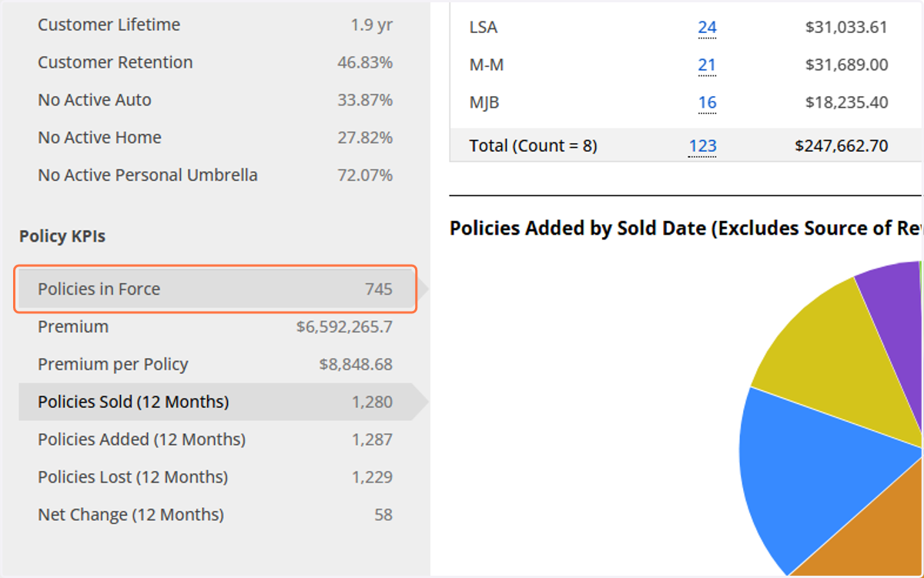Image resolution: width=924 pixels, height=578 pixels.
Task: Click the MJB row label
Action: pyautogui.click(x=484, y=102)
